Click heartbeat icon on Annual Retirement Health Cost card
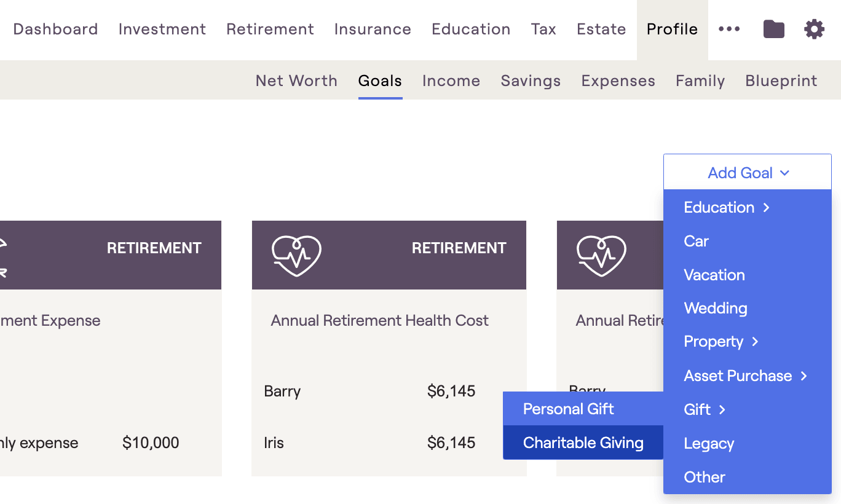The image size is (841, 504). pos(296,256)
